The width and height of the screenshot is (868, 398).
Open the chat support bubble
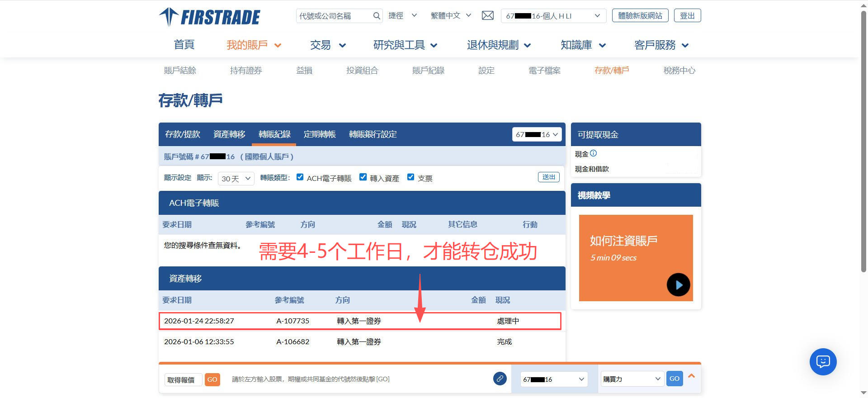(823, 362)
